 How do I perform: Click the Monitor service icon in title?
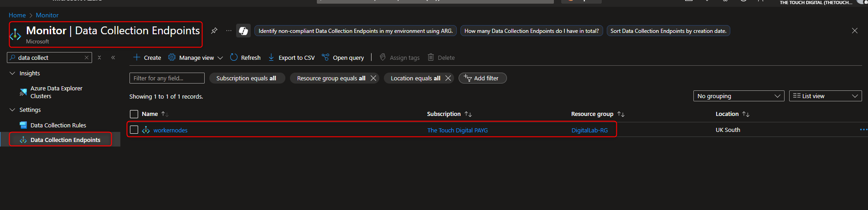tap(15, 34)
